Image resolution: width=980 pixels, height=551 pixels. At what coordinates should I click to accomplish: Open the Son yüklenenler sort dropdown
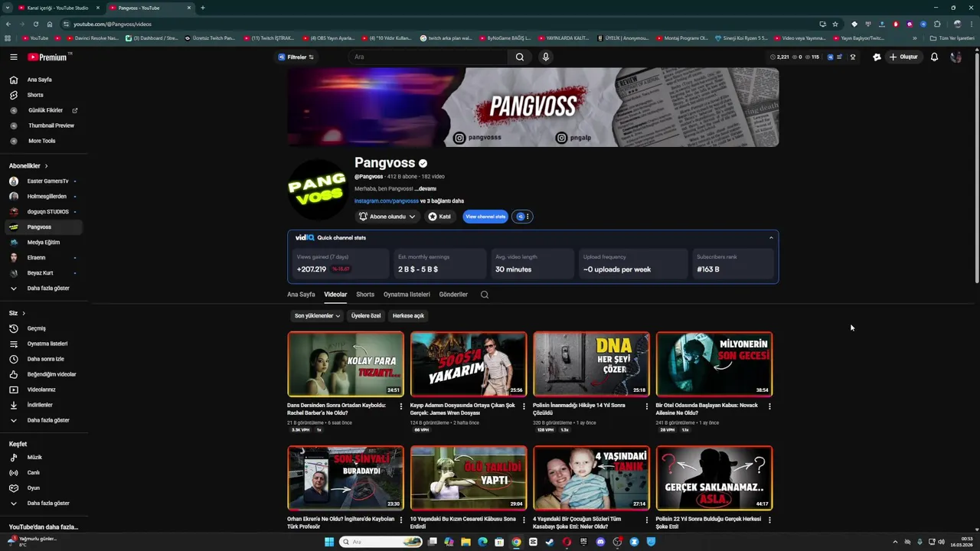click(317, 316)
